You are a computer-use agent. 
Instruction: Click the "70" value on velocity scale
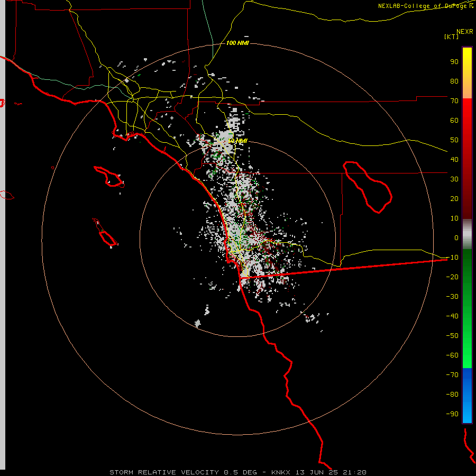point(454,101)
